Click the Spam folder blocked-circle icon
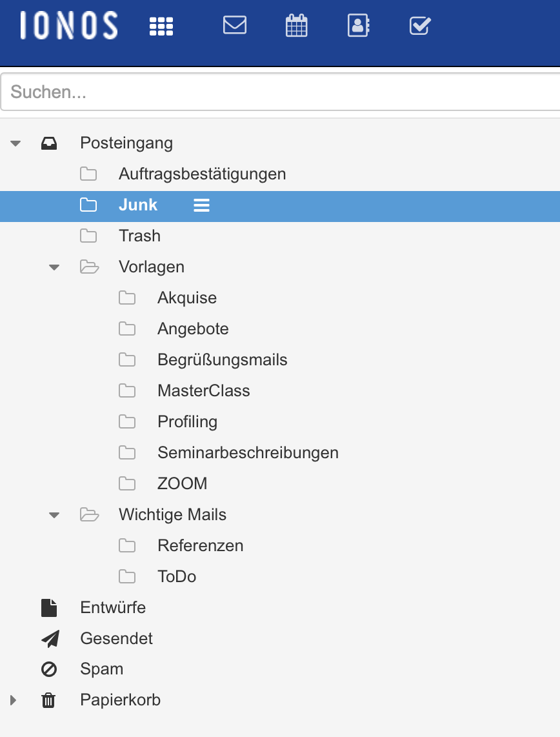This screenshot has width=560, height=737. (x=49, y=669)
